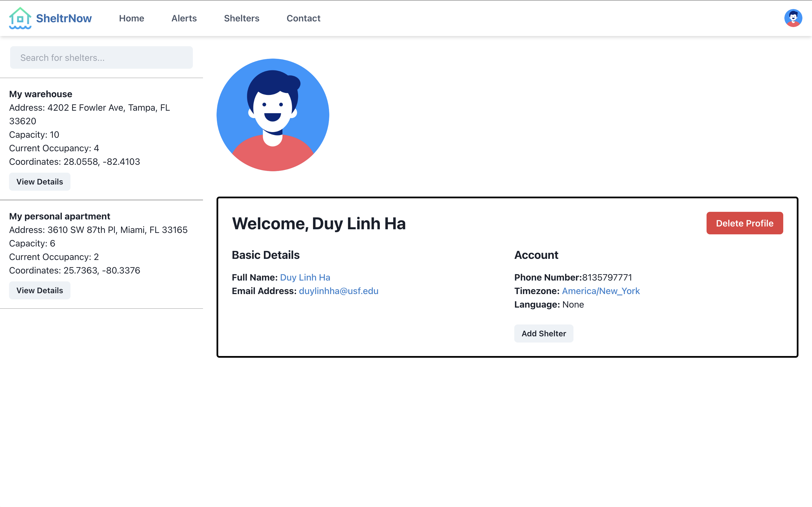Click the Welcome, Duy Linh Ha heading
This screenshot has width=812, height=507.
click(x=319, y=224)
